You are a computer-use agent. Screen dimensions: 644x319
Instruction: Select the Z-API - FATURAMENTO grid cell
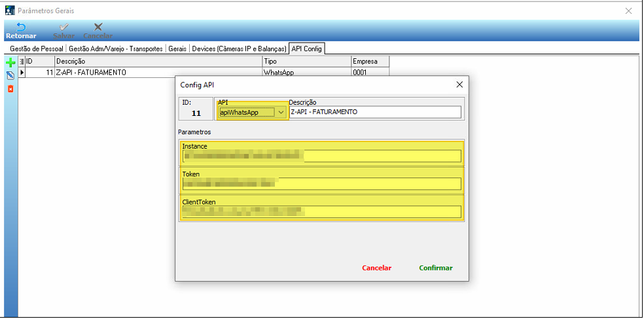pos(158,72)
